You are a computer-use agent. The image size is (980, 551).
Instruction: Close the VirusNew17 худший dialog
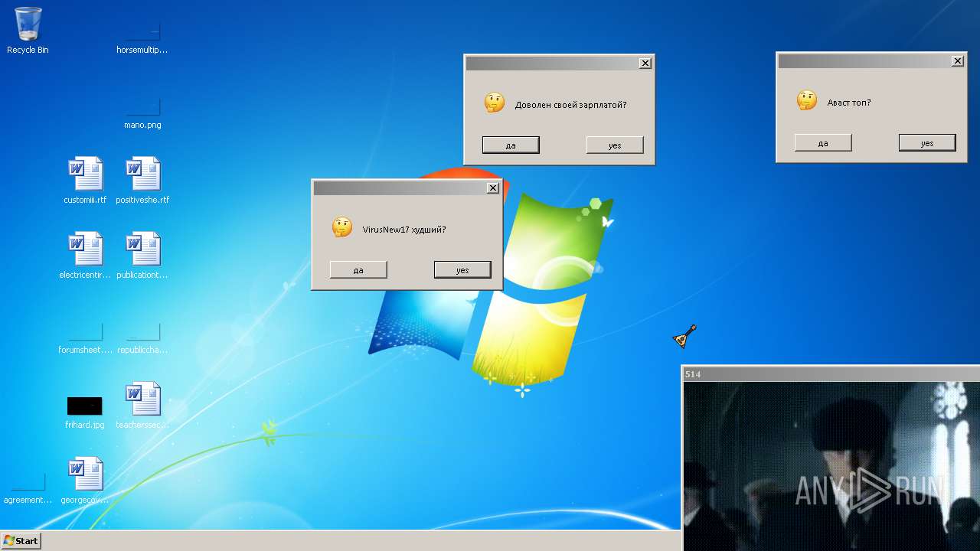pyautogui.click(x=493, y=187)
